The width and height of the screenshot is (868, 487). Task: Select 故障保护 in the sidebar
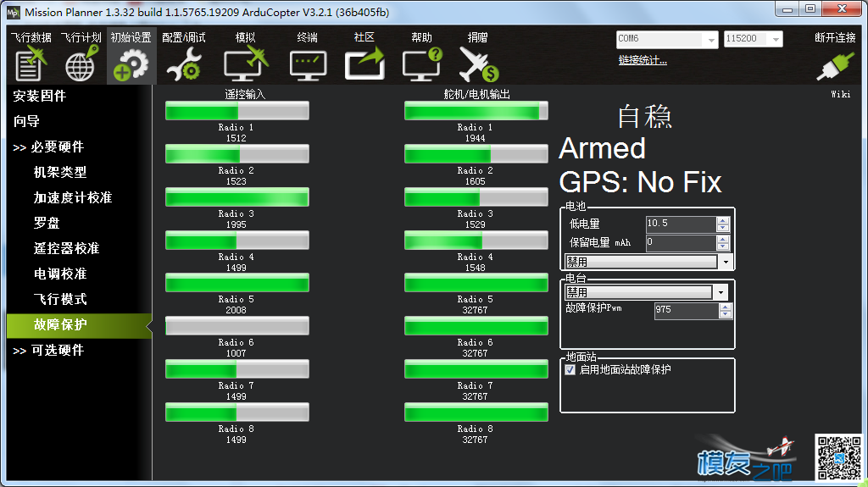tap(79, 325)
